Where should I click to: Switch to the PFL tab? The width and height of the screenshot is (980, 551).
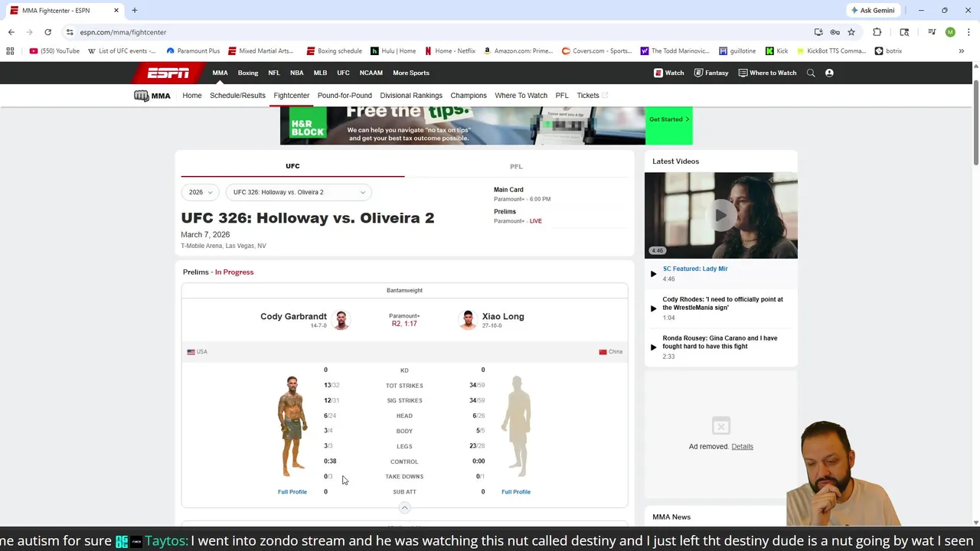click(x=516, y=166)
